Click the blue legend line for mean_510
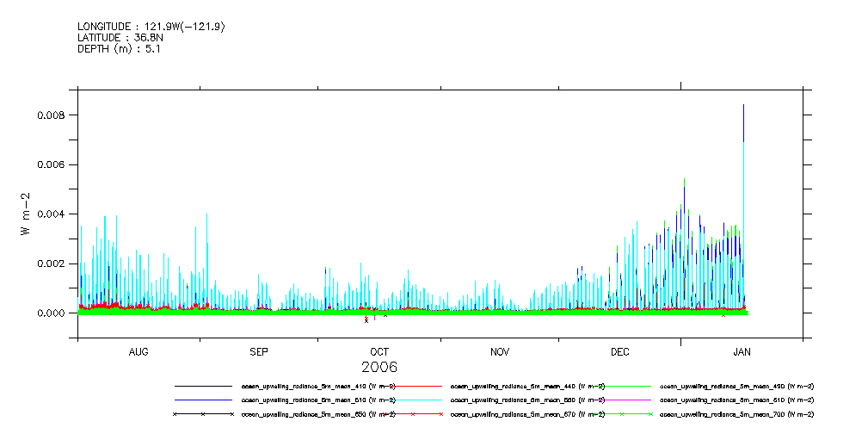This screenshot has width=868, height=434. point(203,400)
